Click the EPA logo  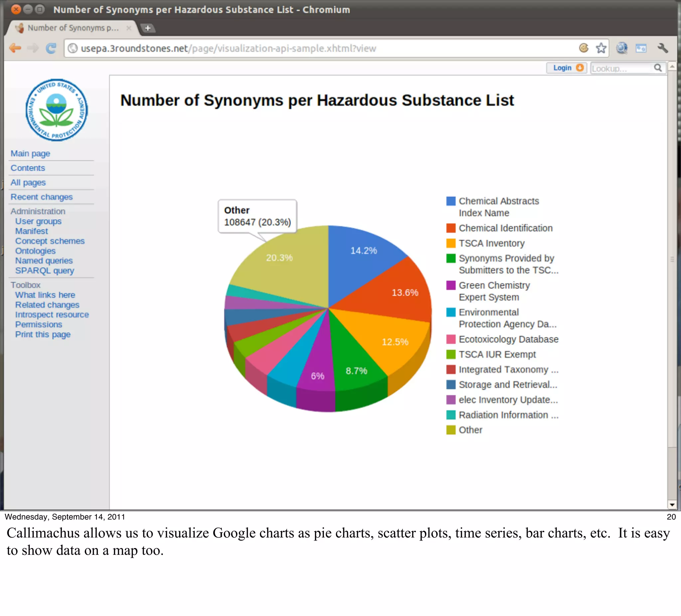tap(57, 110)
